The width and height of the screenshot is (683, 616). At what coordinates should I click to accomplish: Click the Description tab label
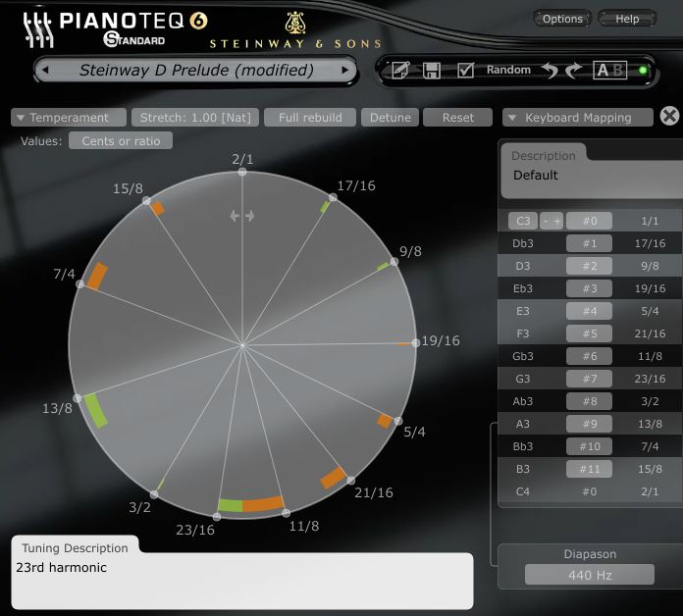[x=544, y=156]
